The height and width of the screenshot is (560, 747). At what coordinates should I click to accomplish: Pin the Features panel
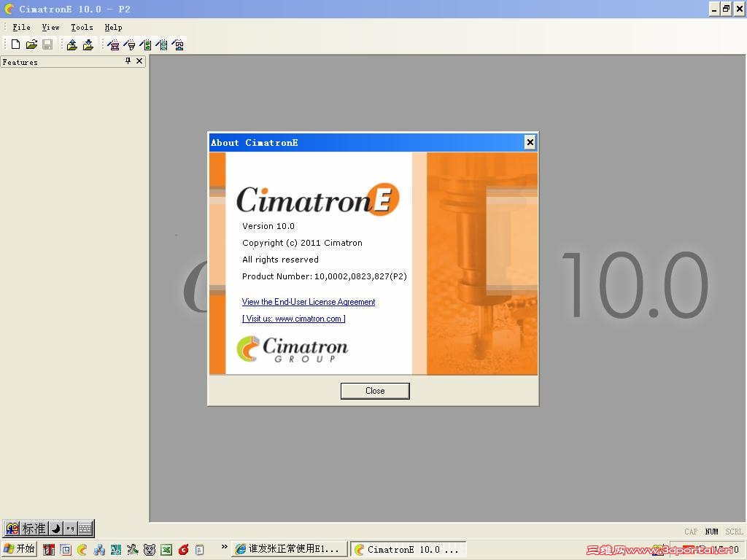128,61
